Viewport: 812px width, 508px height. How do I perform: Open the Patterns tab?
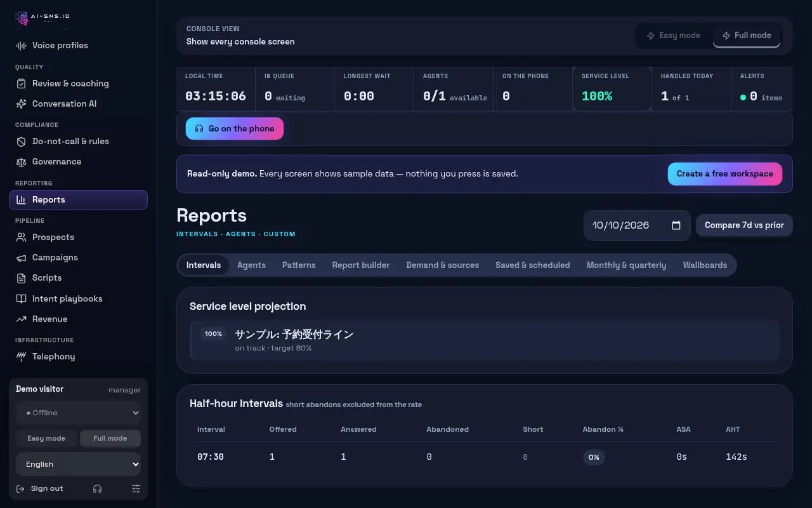click(x=299, y=265)
